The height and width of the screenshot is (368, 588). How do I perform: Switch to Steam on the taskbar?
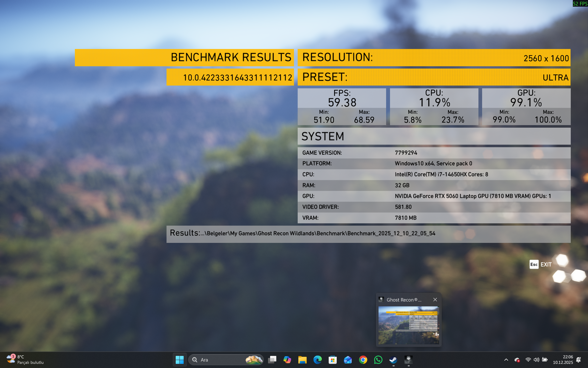pyautogui.click(x=393, y=359)
